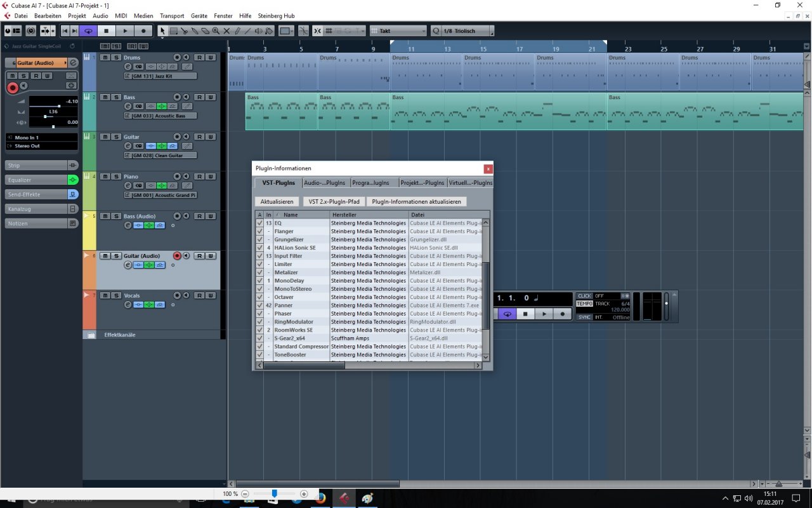812x508 pixels.
Task: Switch to Virtuell-PlugIns tab
Action: click(470, 183)
